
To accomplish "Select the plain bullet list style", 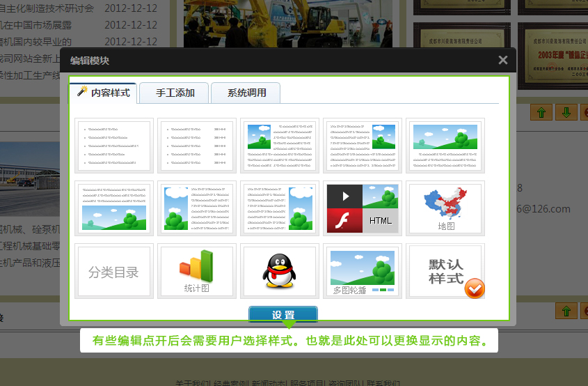I will (x=114, y=146).
